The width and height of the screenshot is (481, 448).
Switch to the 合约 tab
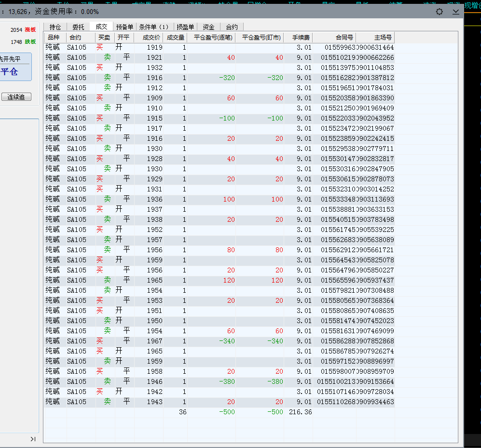click(232, 27)
